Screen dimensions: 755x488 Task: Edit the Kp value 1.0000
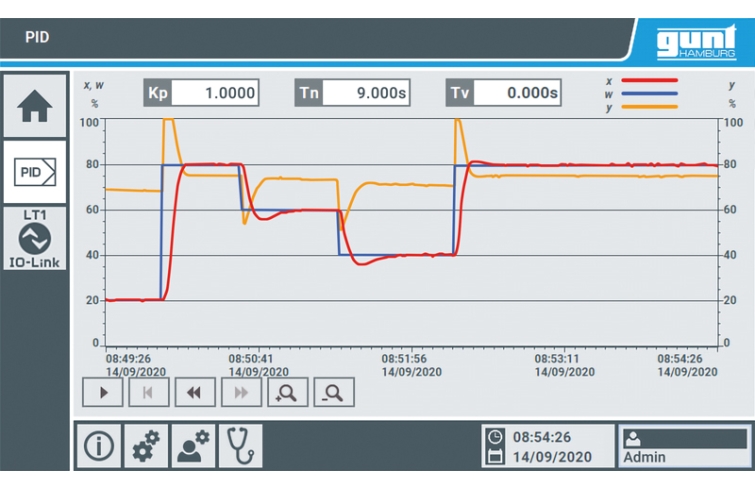click(x=215, y=92)
